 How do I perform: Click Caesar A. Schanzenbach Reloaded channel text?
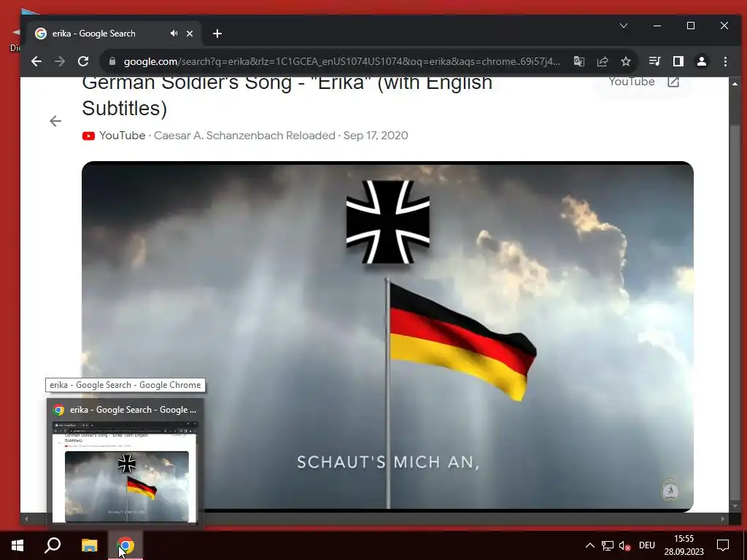(x=244, y=136)
